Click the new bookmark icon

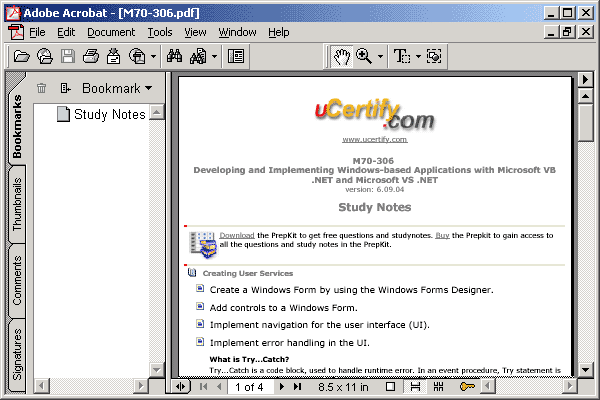click(65, 88)
